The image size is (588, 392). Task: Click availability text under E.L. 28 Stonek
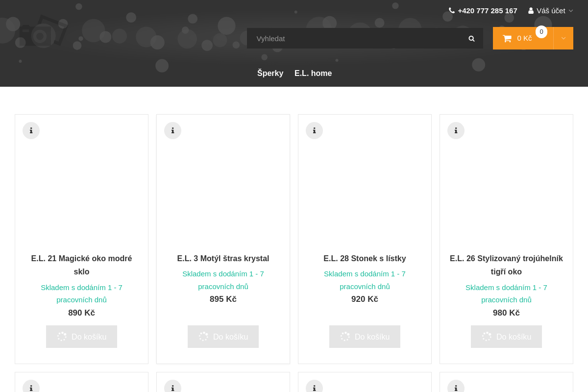(365, 280)
